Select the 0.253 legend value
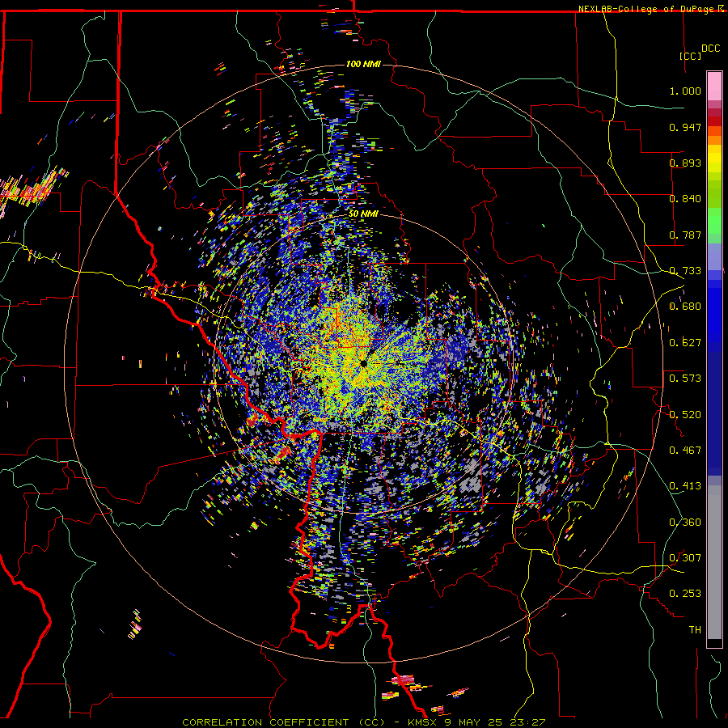728x728 pixels. coord(685,594)
